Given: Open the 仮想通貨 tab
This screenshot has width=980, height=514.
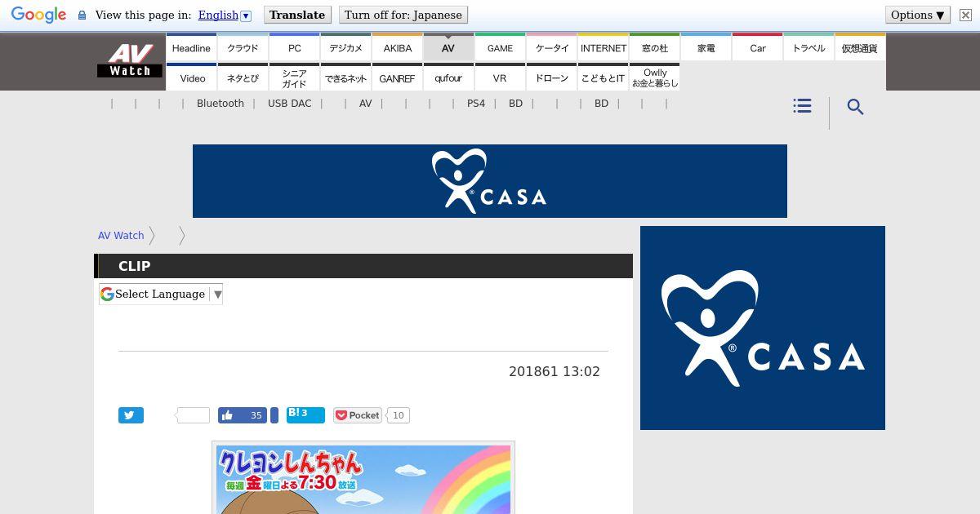Looking at the screenshot, I should pyautogui.click(x=860, y=47).
